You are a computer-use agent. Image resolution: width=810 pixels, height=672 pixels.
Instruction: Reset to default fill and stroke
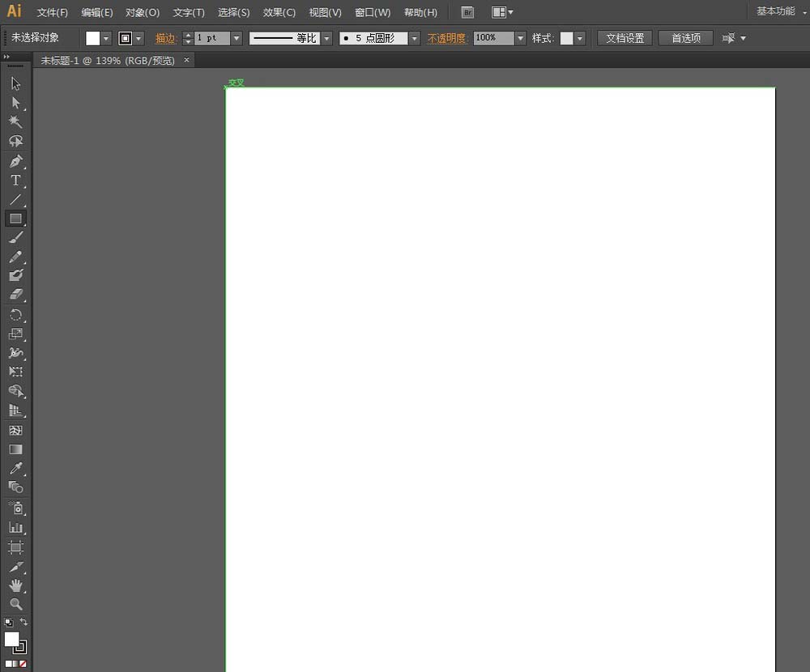click(8, 623)
